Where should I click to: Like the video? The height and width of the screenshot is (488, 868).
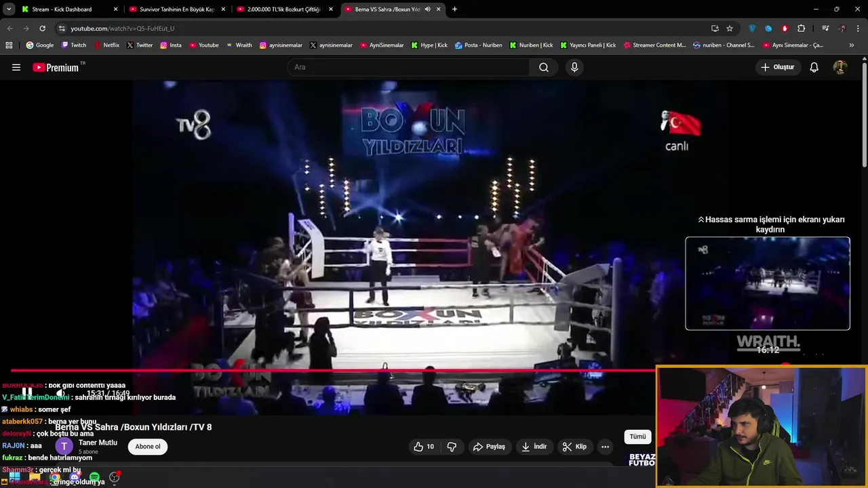pyautogui.click(x=425, y=447)
